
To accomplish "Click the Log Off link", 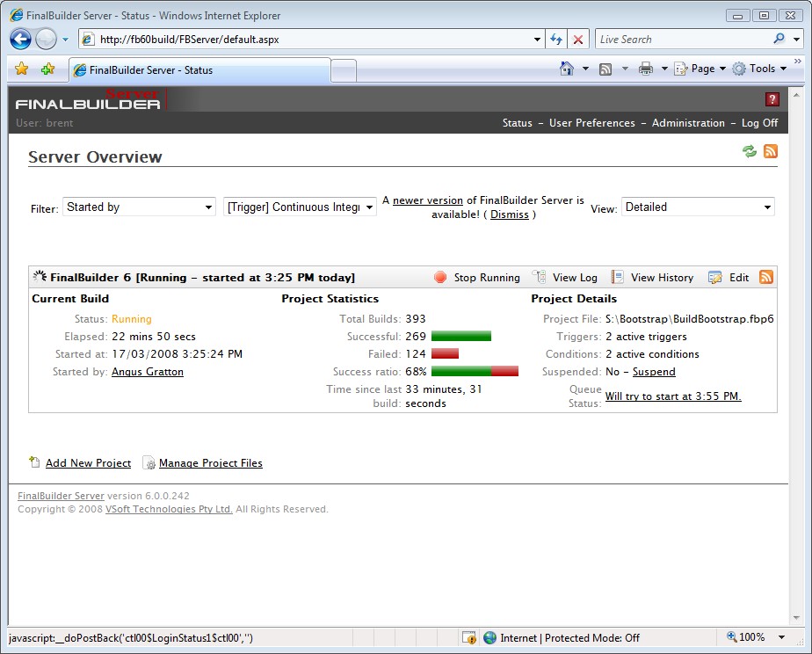I will point(759,123).
